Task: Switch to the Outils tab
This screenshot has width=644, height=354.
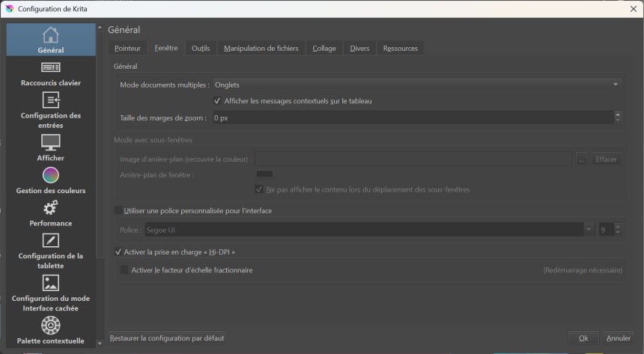Action: [200, 49]
